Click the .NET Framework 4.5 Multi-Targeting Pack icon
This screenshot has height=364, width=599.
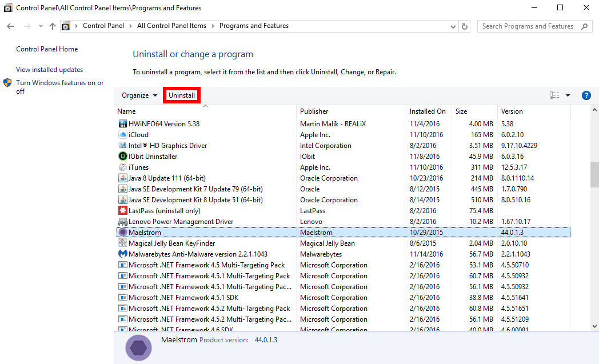[x=123, y=265]
